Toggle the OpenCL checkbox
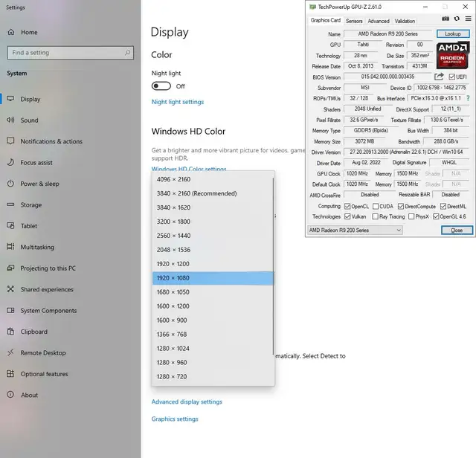476x458 pixels. pyautogui.click(x=347, y=207)
